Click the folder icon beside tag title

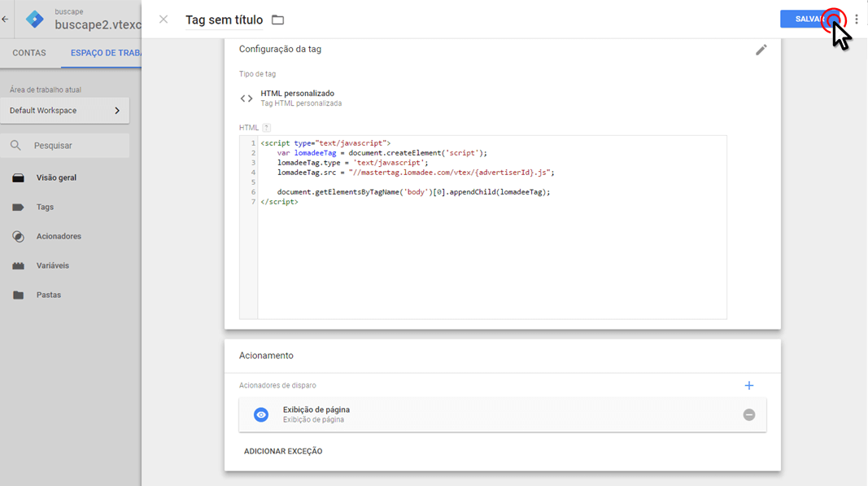278,20
